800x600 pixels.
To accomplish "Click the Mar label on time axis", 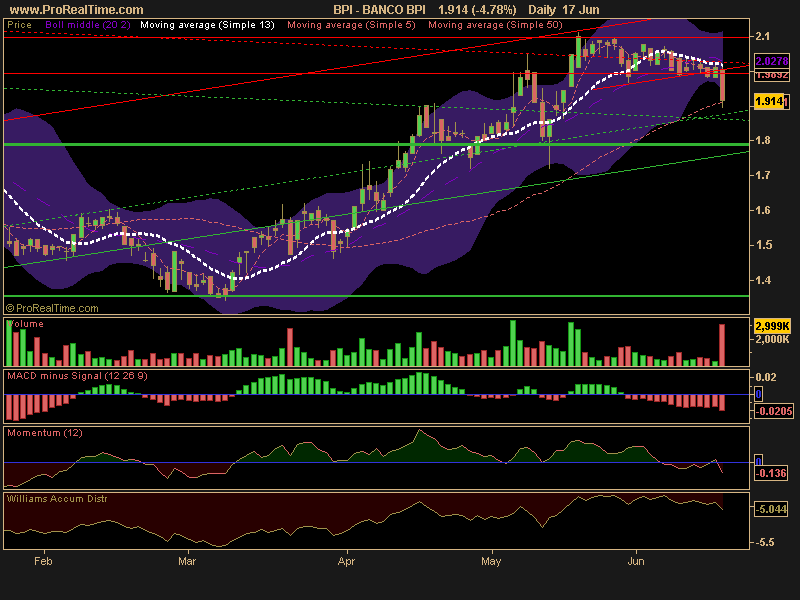I will click(187, 561).
